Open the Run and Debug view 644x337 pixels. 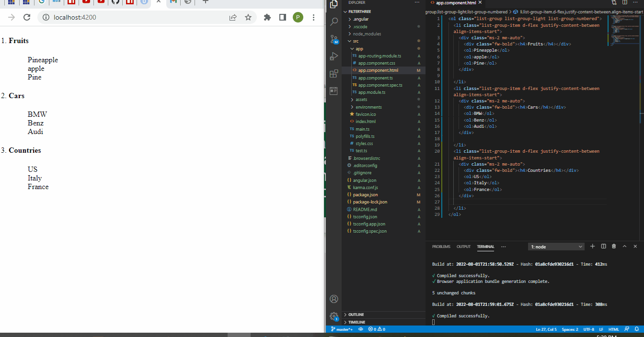tap(334, 56)
